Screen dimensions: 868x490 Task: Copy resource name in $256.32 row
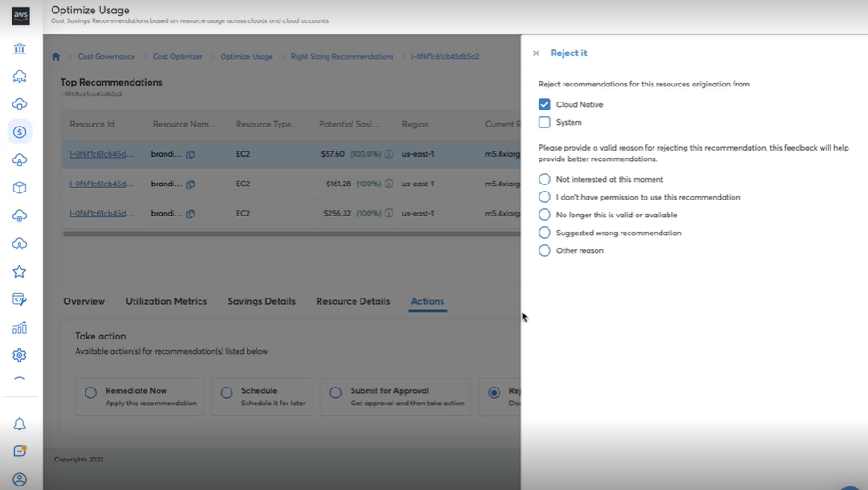click(191, 214)
